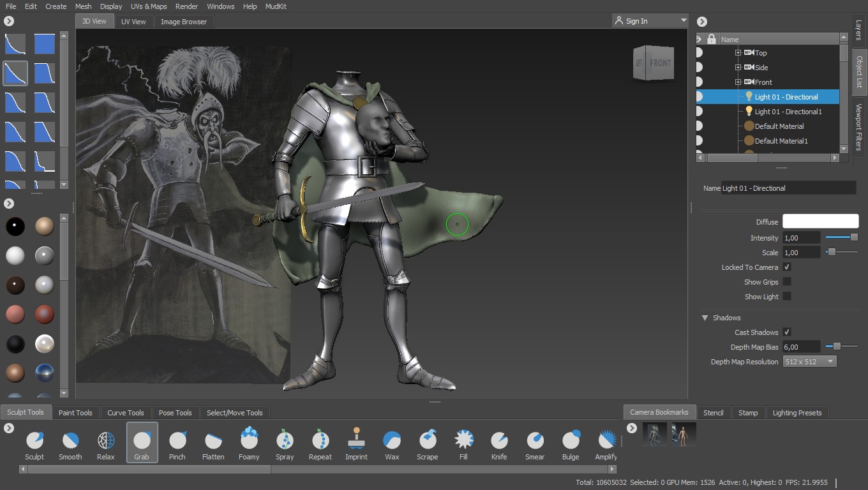
Task: Open the UVs & Maps menu
Action: point(148,6)
